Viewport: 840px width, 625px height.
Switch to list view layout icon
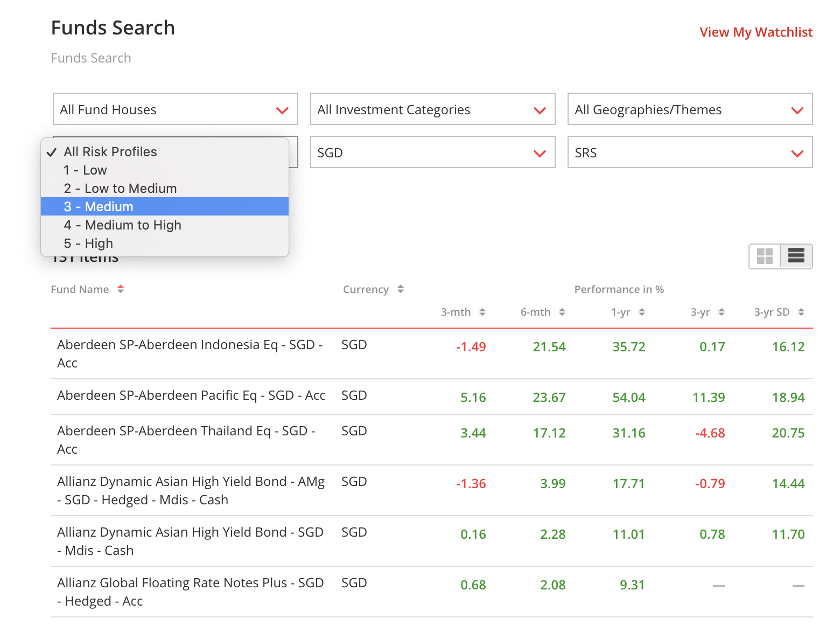796,256
